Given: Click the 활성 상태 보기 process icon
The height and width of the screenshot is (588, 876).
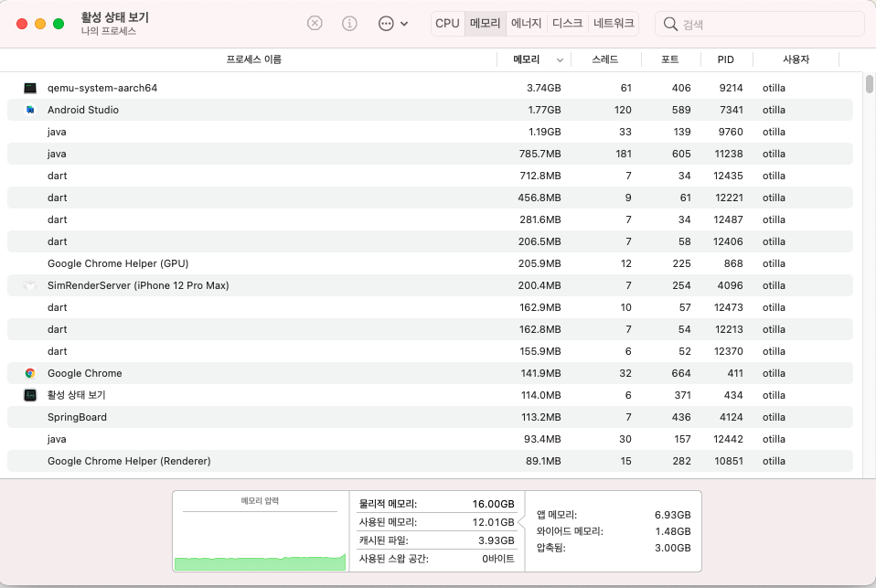Looking at the screenshot, I should 30,395.
